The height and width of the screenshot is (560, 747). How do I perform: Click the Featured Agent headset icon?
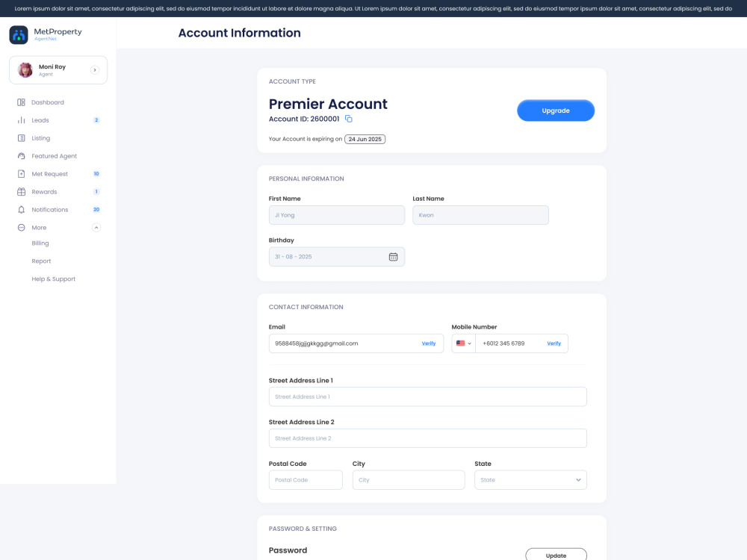(x=21, y=156)
